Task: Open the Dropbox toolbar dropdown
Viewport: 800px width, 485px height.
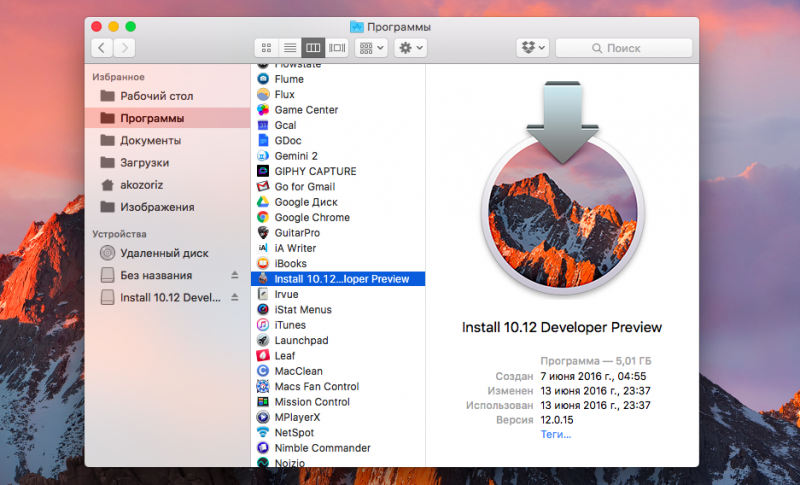Action: point(532,47)
